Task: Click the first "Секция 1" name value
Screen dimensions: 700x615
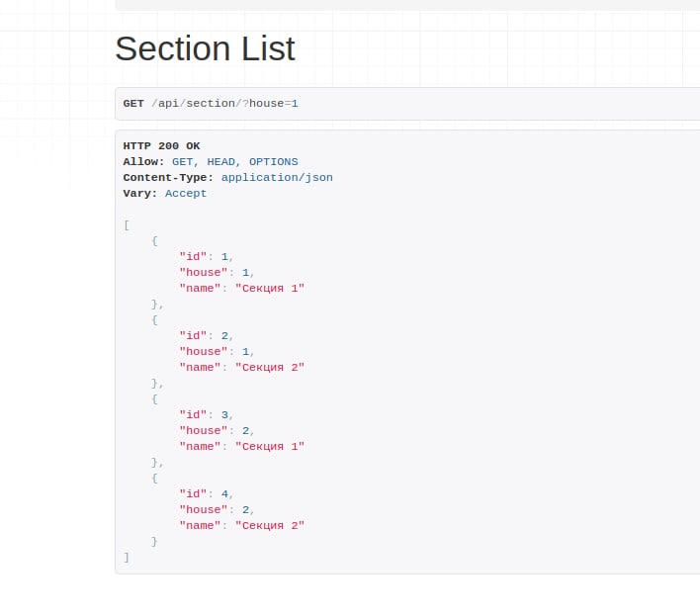Action: (x=270, y=289)
